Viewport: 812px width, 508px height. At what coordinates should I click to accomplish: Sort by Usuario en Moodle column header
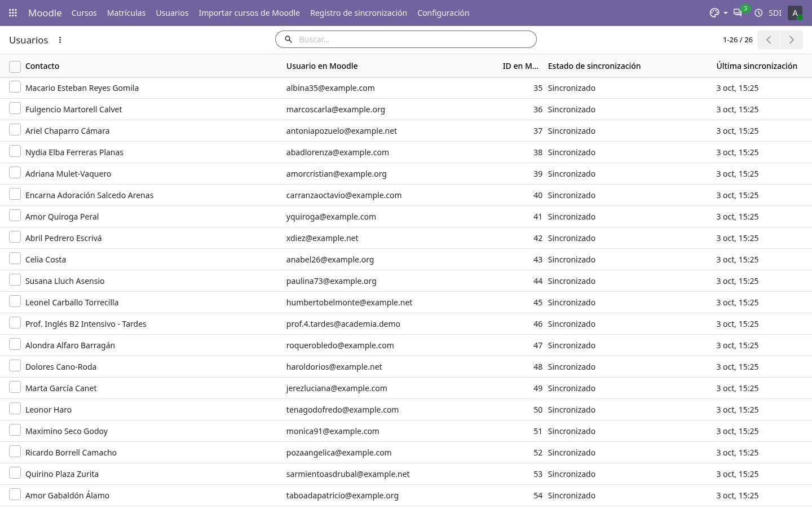click(x=322, y=66)
